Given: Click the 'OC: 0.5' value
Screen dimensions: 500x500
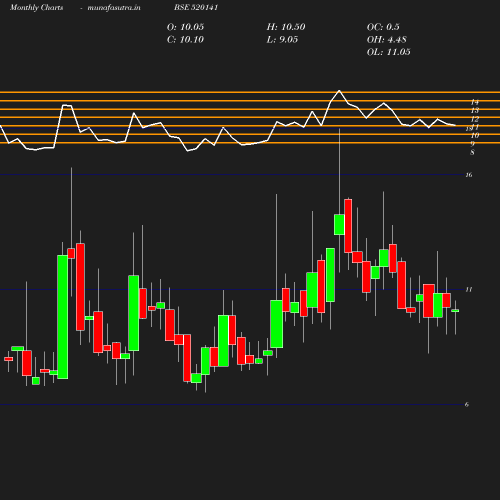Looking at the screenshot, I should pyautogui.click(x=383, y=27).
